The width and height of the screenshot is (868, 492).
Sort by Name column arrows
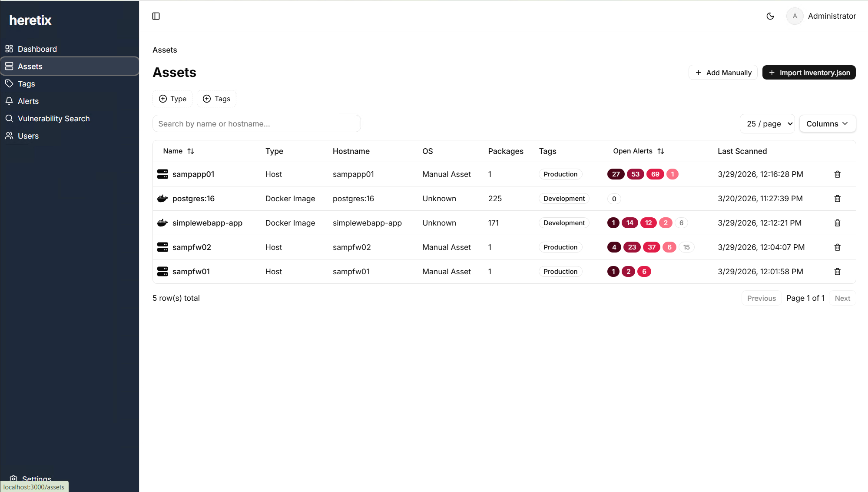190,151
